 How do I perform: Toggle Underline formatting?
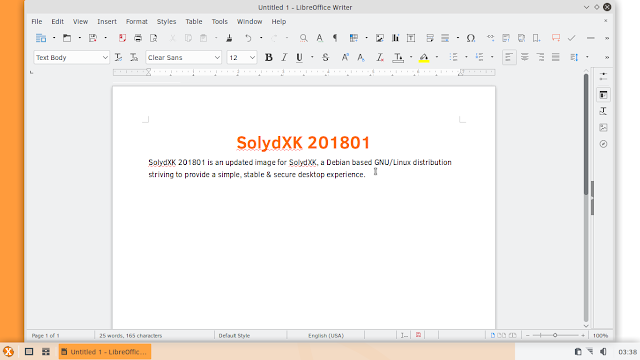coord(300,58)
